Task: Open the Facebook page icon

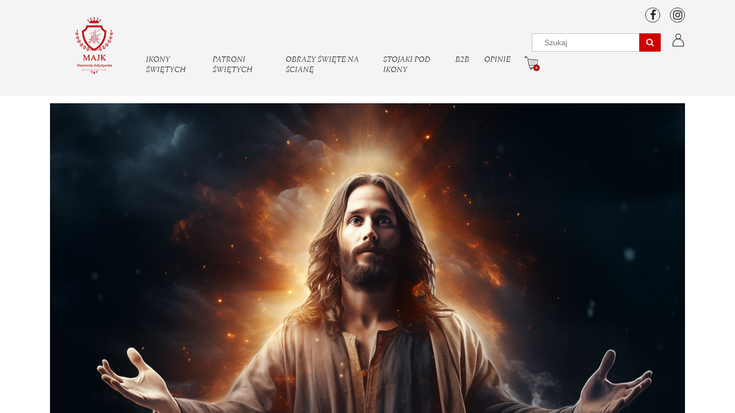Action: pyautogui.click(x=652, y=15)
